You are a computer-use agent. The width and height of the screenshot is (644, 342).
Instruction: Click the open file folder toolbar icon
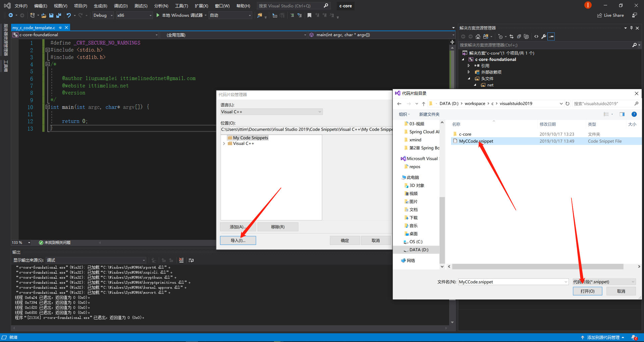point(44,15)
